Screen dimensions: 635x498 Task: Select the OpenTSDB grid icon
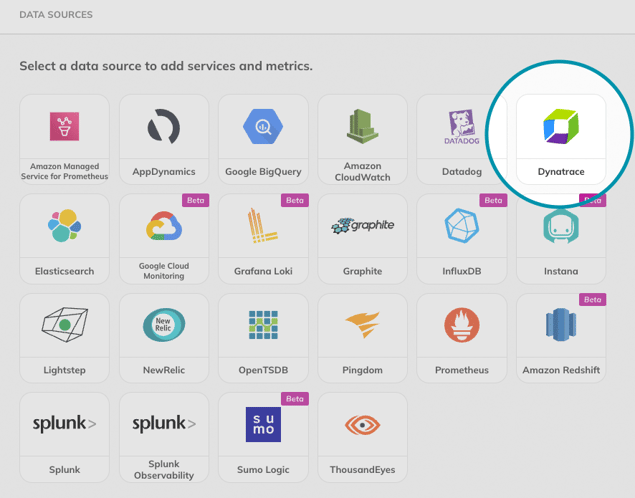pyautogui.click(x=263, y=325)
